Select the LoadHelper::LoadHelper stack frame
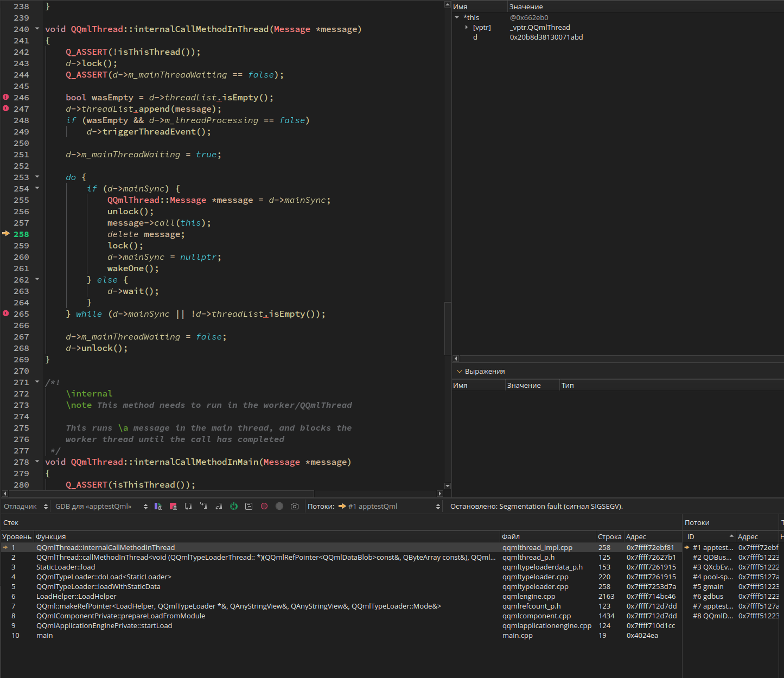 tap(76, 596)
